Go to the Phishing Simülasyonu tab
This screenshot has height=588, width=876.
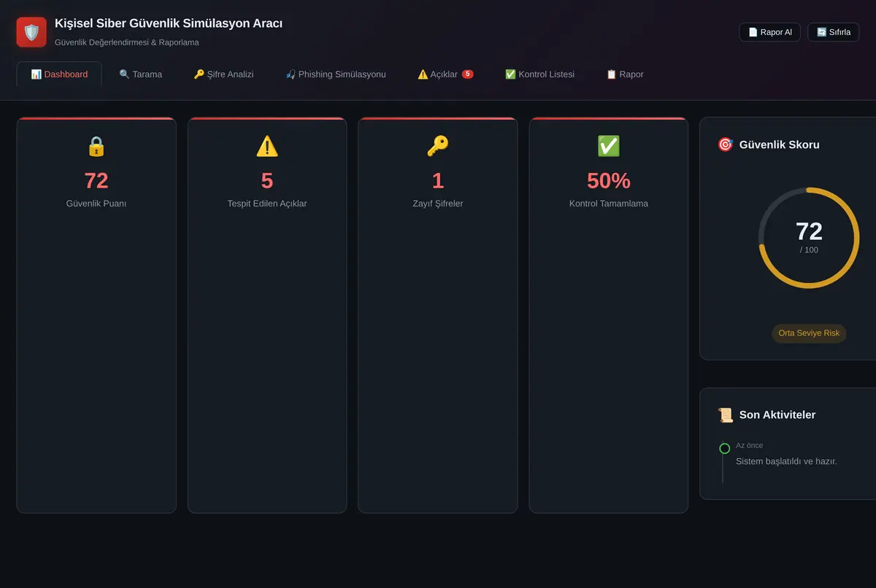click(336, 74)
